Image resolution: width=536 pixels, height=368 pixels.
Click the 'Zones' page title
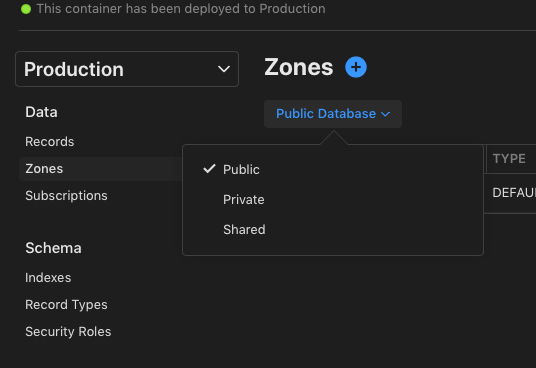298,67
